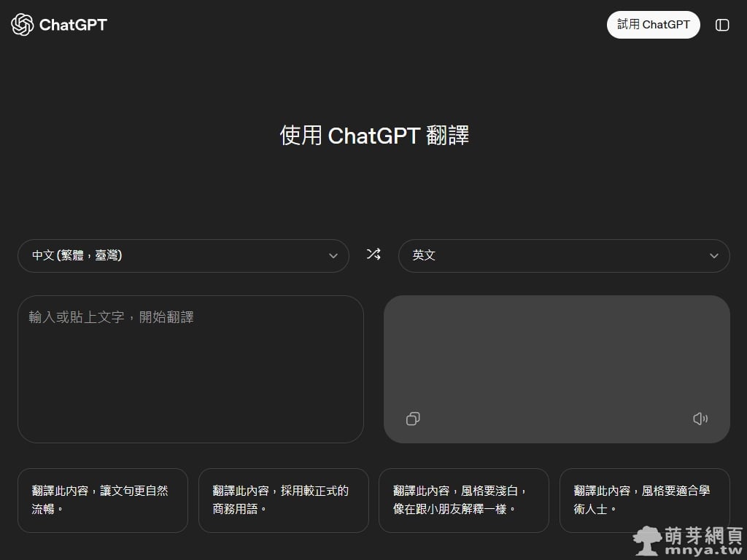This screenshot has height=560, width=747.
Task: Select the 讓文句更自然流暢 translation suggestion
Action: click(103, 500)
